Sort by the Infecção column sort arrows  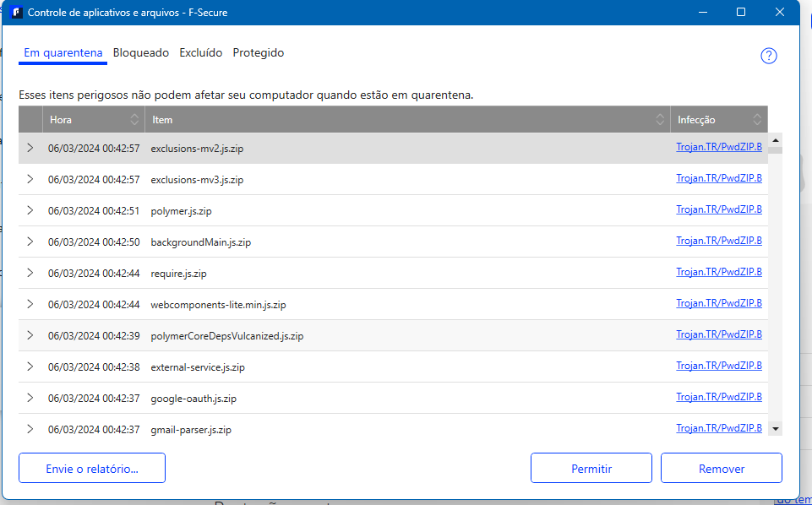757,120
